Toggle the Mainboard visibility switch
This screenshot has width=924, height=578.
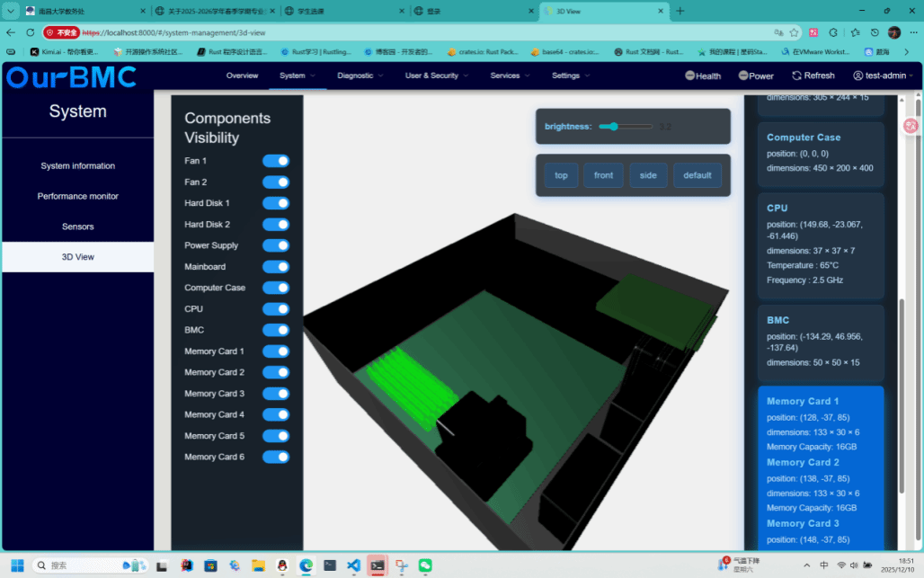pyautogui.click(x=276, y=267)
